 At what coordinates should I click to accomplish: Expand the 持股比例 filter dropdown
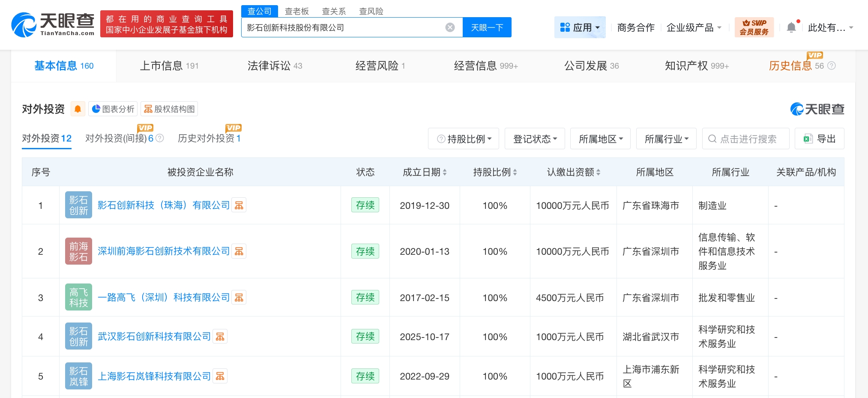[464, 139]
